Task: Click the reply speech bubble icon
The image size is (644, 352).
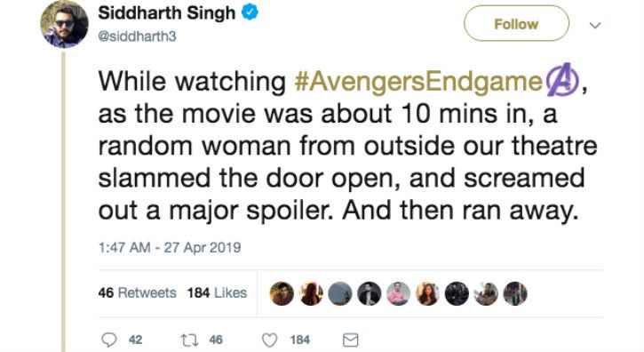Action: [109, 340]
